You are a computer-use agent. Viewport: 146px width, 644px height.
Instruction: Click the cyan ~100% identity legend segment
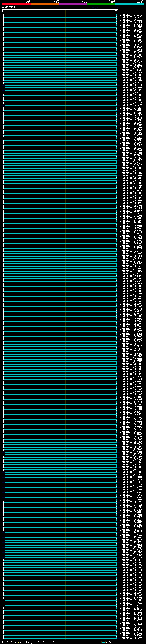130,4
